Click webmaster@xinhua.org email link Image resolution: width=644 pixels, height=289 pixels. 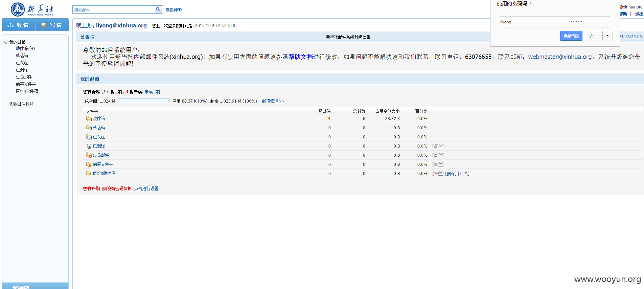[x=560, y=57]
